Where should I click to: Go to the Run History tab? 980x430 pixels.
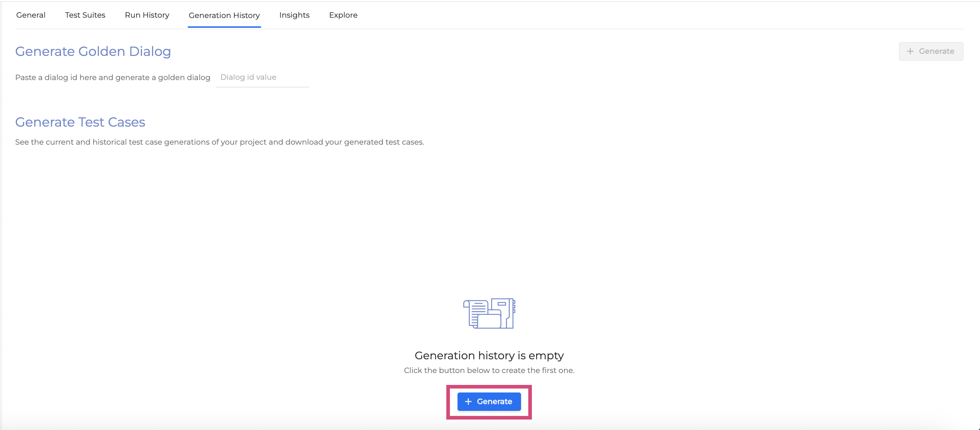click(147, 15)
